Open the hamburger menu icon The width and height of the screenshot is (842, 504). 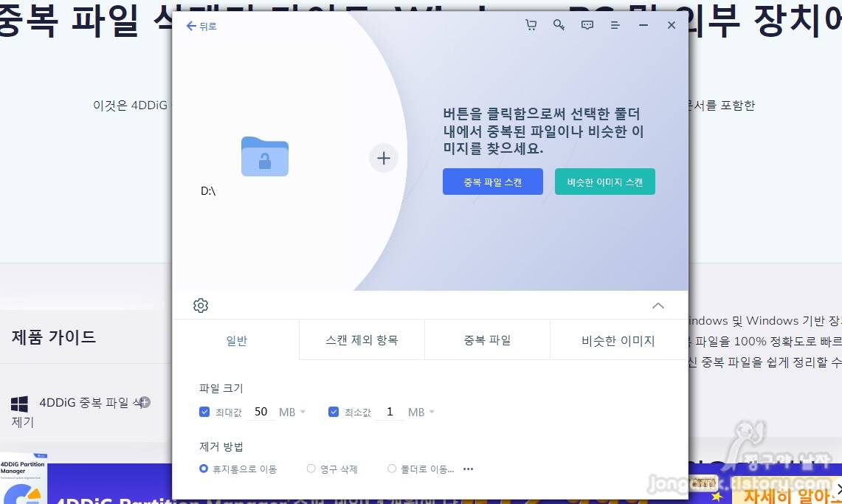click(615, 24)
